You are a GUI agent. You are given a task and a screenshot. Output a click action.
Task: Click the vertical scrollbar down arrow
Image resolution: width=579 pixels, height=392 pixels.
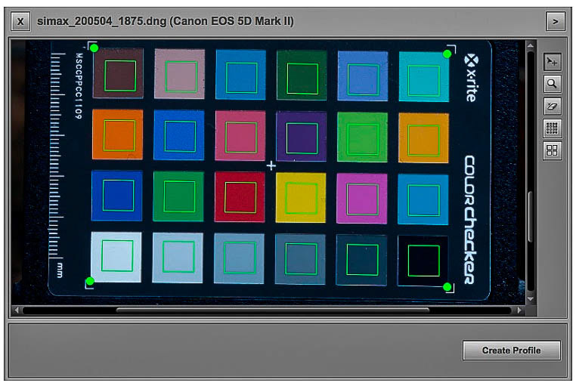531,298
